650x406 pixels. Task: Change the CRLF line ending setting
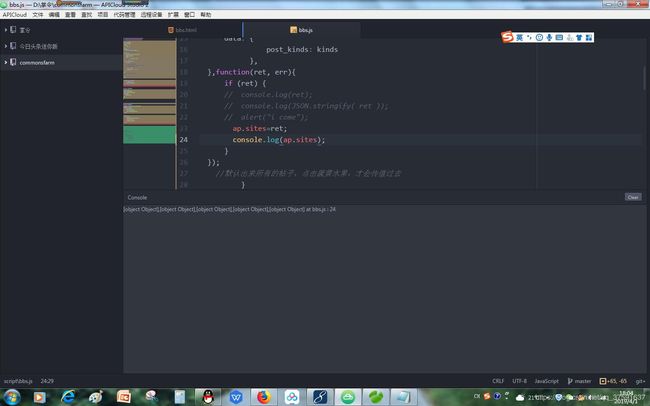(498, 381)
